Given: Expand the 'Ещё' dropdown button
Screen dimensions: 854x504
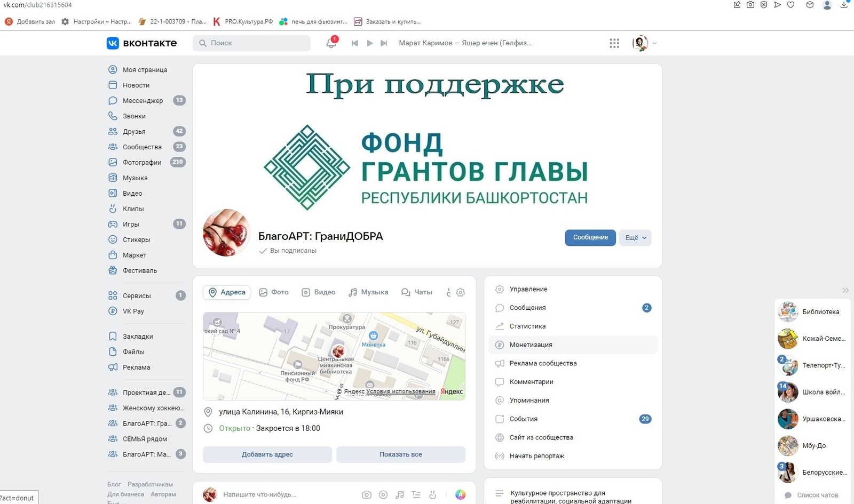Looking at the screenshot, I should click(635, 238).
